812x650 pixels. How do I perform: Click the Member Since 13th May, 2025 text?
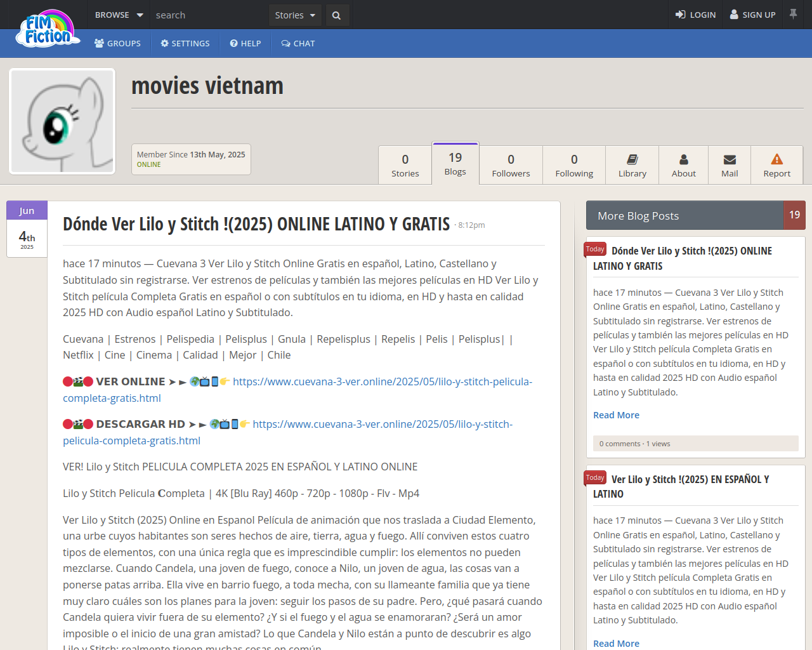click(191, 154)
